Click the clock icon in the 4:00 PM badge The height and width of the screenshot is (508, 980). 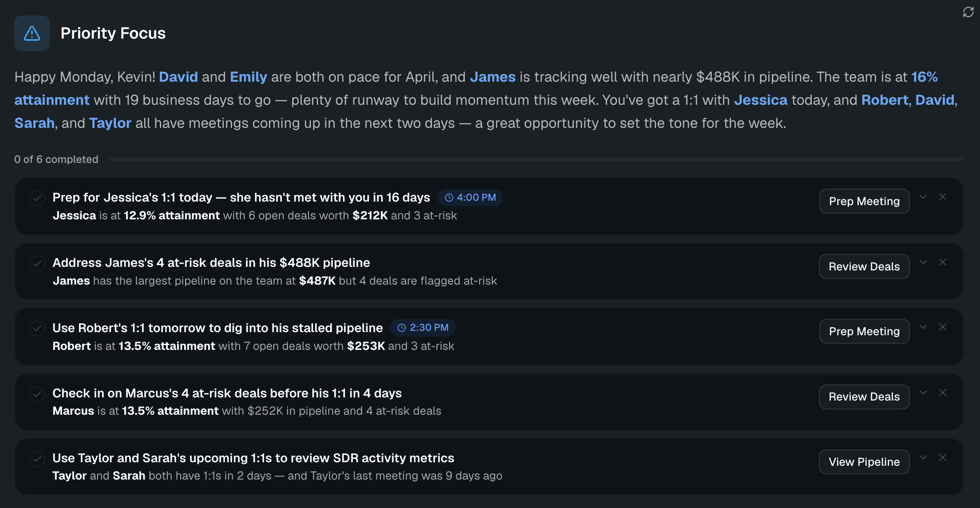tap(449, 197)
